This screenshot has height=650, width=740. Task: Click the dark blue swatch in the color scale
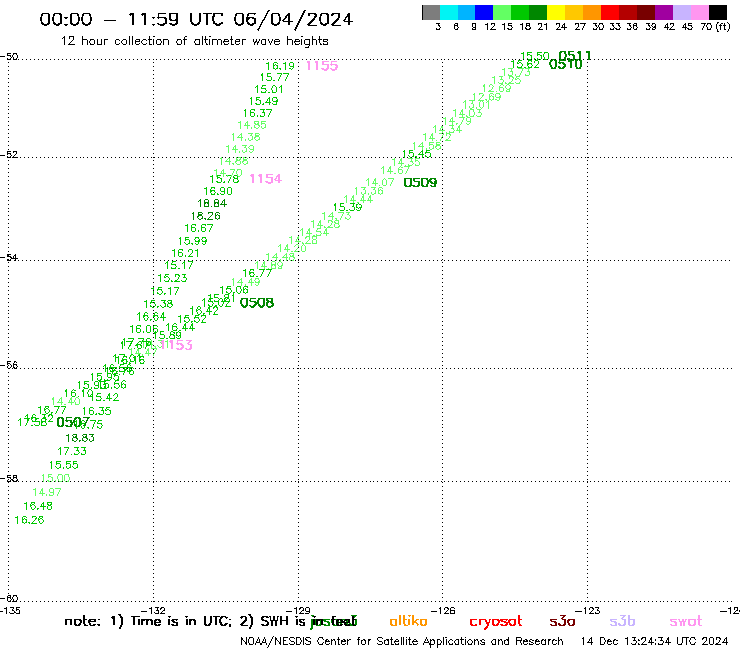484,12
